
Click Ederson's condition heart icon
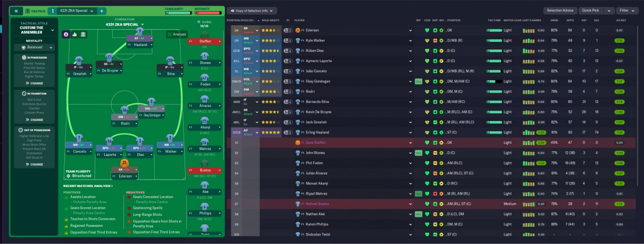427,30
